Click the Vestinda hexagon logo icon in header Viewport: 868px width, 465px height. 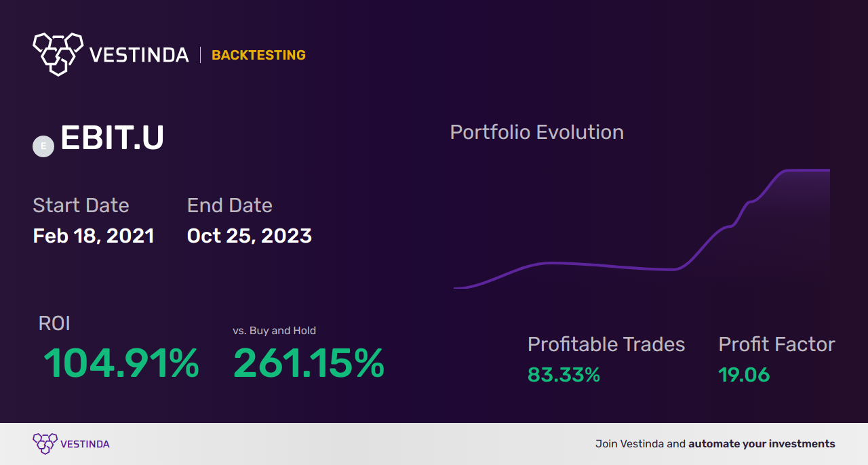pyautogui.click(x=58, y=53)
